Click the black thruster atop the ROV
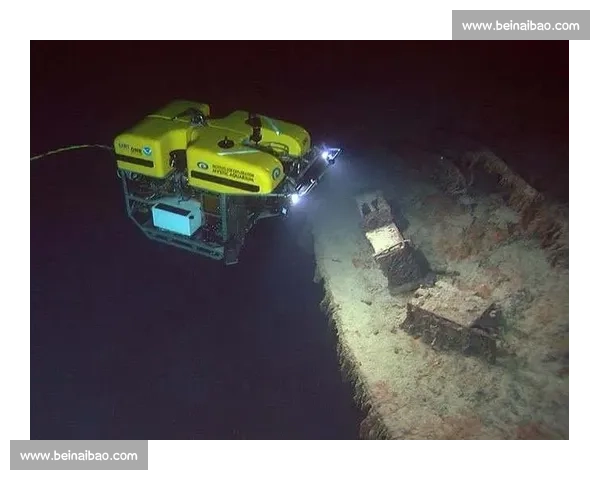Screen dimensions: 600x480 [254, 127]
